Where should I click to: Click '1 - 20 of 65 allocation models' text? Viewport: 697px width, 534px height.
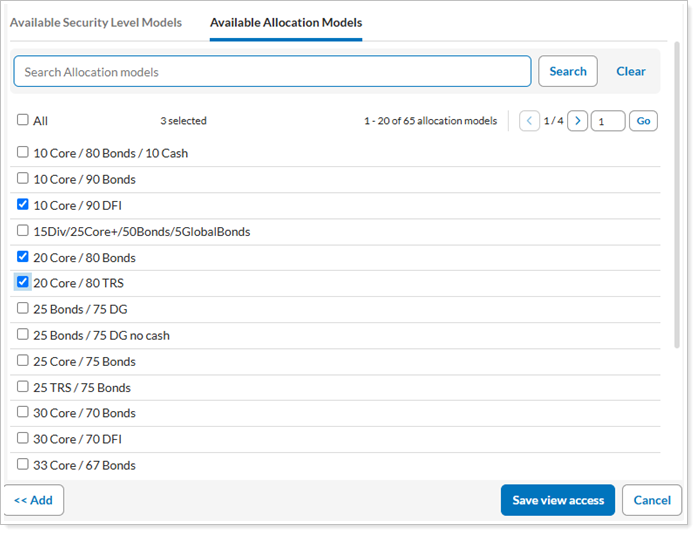coord(431,121)
